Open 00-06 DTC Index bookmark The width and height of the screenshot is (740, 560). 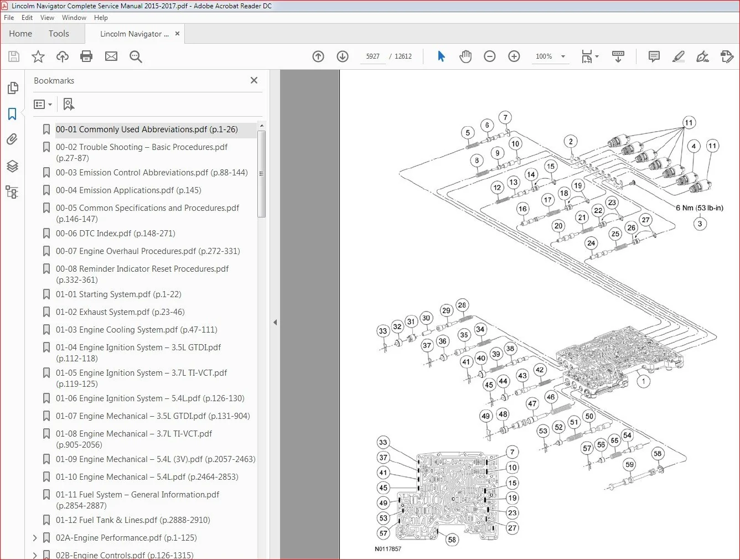point(115,234)
